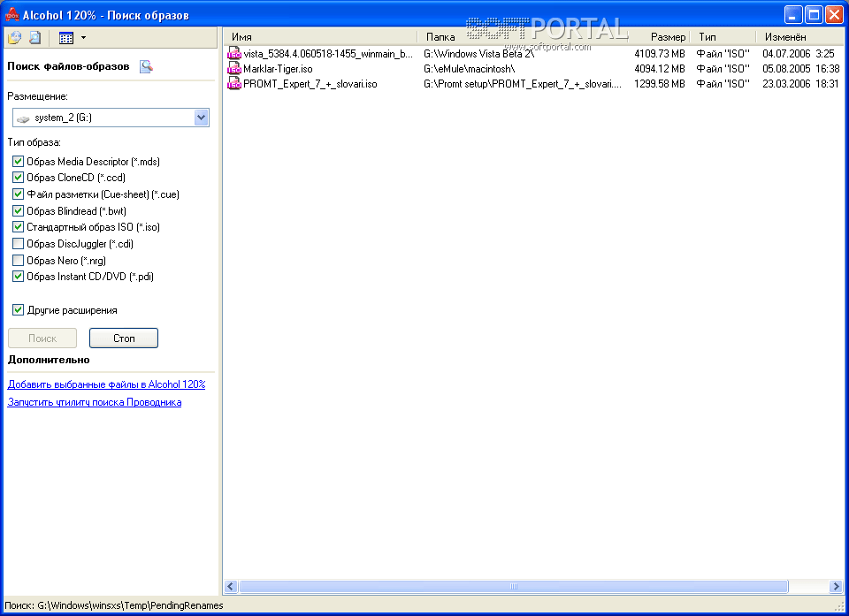Toggle Образ CloneCD (*.ccd) checkbox
This screenshot has width=849, height=616.
18,178
